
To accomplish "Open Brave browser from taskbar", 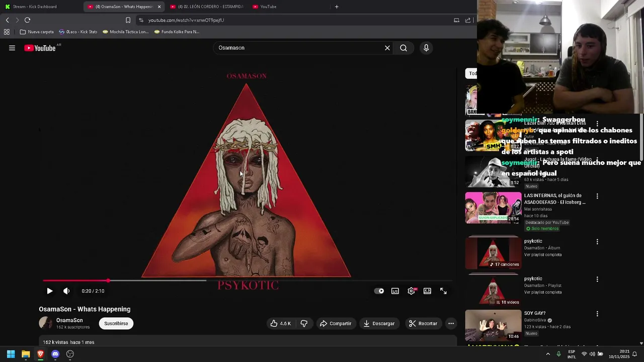I will pos(40,354).
